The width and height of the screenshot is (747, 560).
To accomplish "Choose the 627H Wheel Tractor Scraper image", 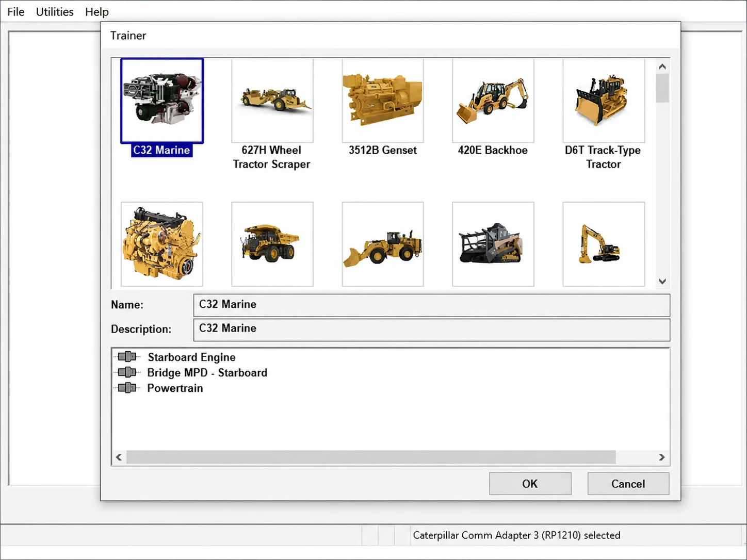I will coord(272,101).
